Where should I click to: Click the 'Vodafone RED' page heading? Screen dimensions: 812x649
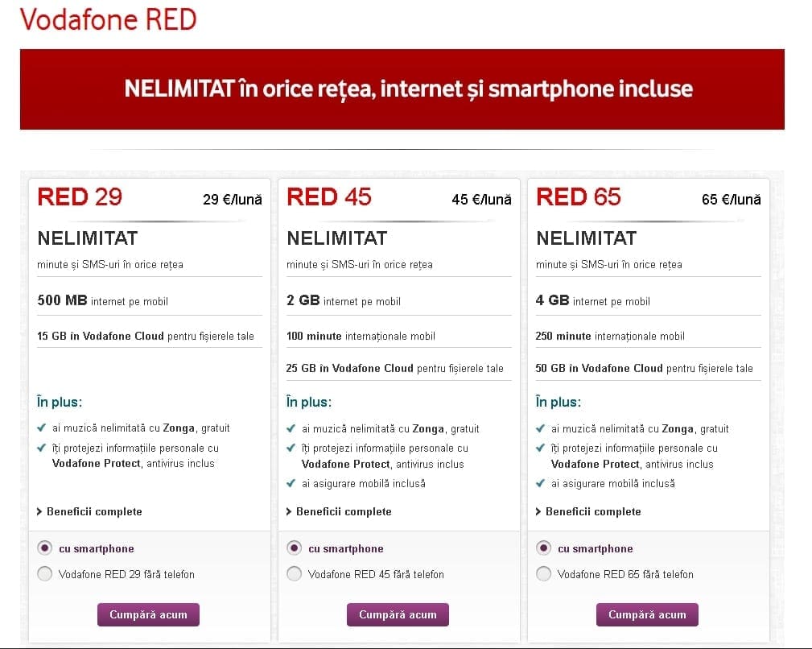pyautogui.click(x=109, y=19)
